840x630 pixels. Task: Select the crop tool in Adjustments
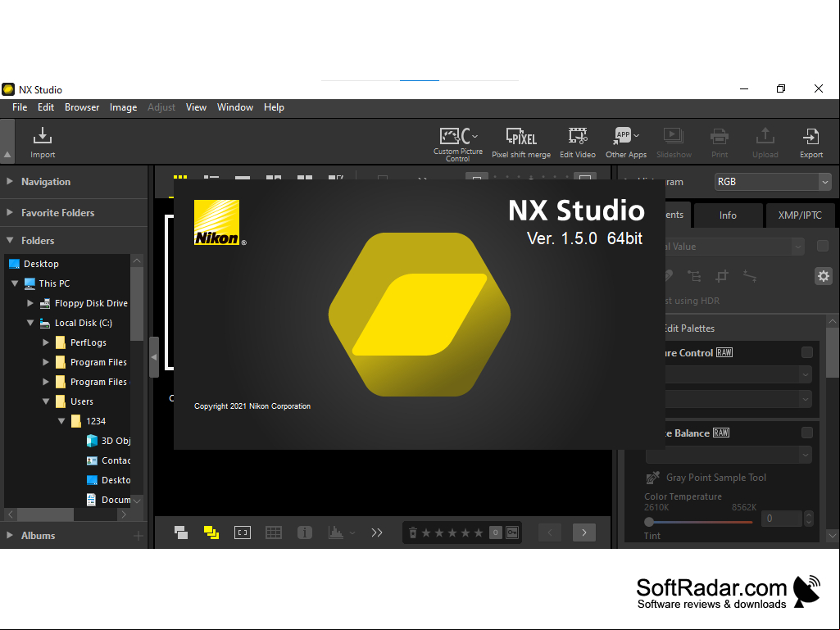point(722,276)
